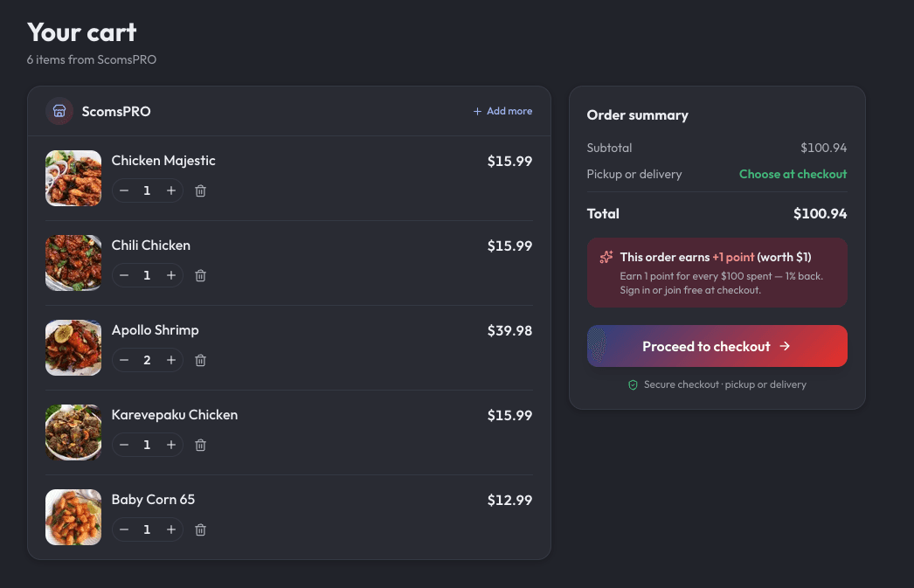
Task: Click "Sign in or join free at checkout" text
Action: click(x=690, y=290)
